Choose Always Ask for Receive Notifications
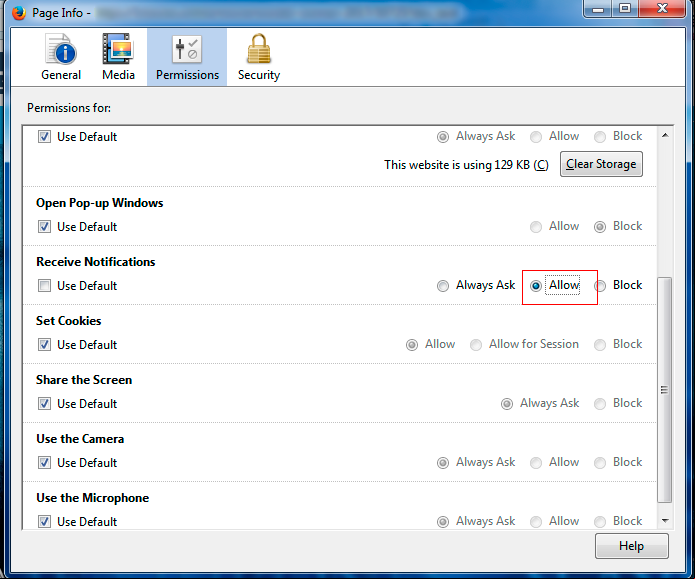The height and width of the screenshot is (579, 695). [443, 286]
